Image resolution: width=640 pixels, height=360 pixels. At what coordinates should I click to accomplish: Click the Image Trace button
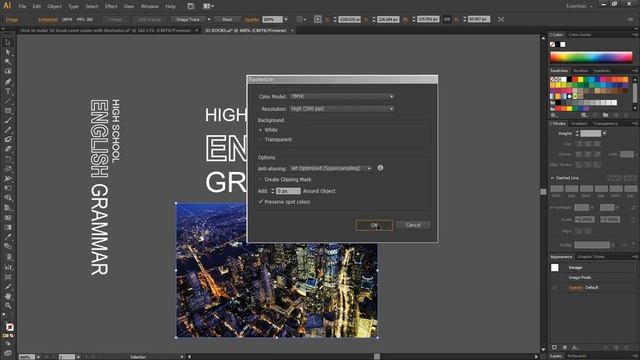[x=188, y=19]
